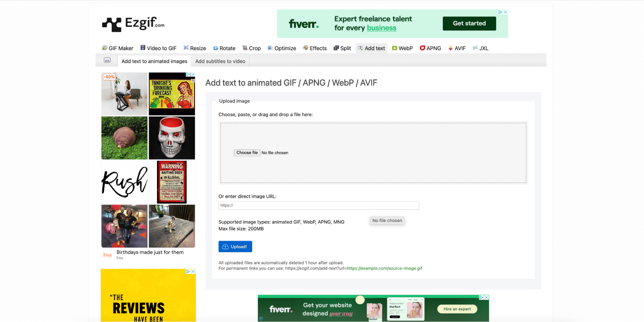
Task: Click the Ezgif logo
Action: [x=133, y=24]
